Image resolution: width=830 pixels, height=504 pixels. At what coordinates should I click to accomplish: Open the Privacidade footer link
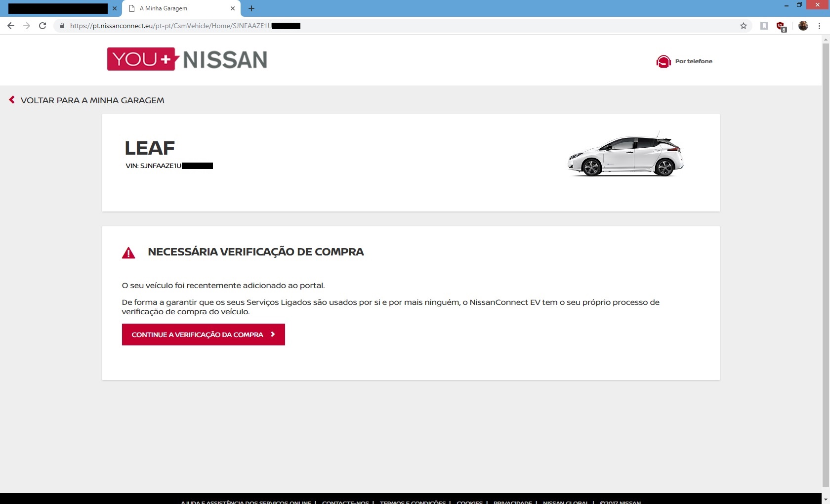pyautogui.click(x=513, y=502)
